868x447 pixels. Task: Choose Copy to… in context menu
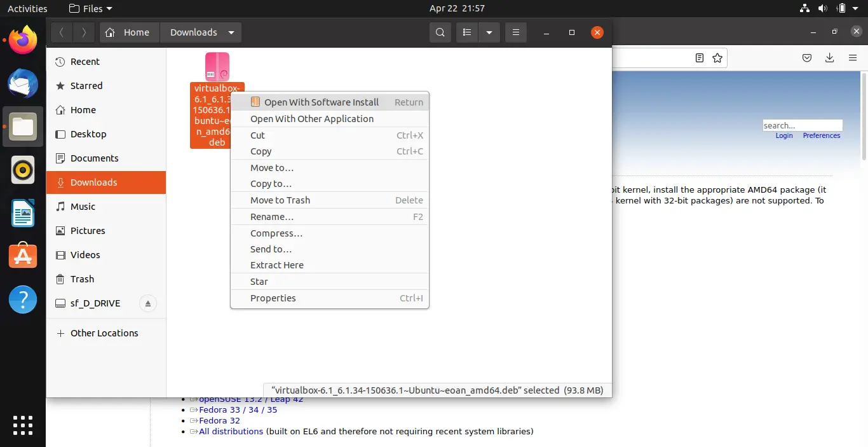pyautogui.click(x=330, y=184)
